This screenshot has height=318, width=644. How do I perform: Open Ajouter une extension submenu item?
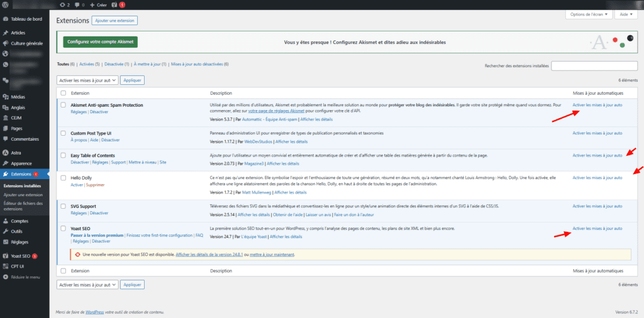pos(23,195)
